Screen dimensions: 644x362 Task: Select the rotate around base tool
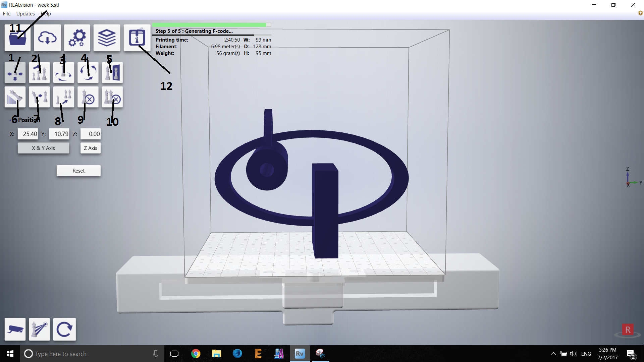tap(63, 73)
